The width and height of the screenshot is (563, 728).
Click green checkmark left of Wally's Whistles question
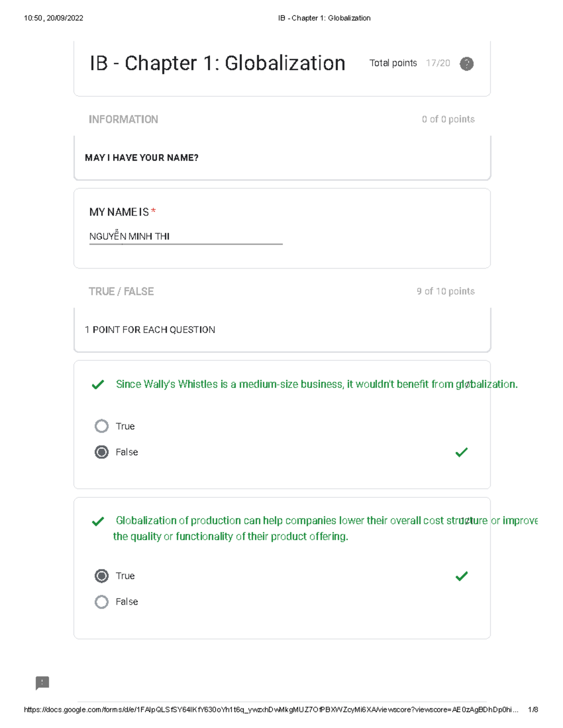(98, 385)
